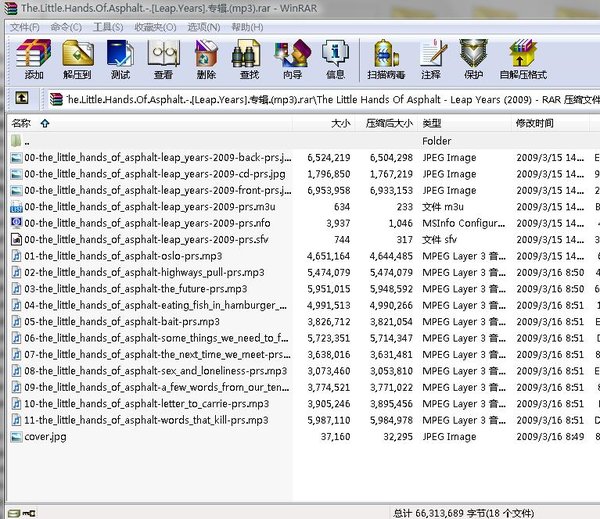Click the Protect (保护) shield icon
Viewport: 600px width, 519px height.
pyautogui.click(x=474, y=59)
